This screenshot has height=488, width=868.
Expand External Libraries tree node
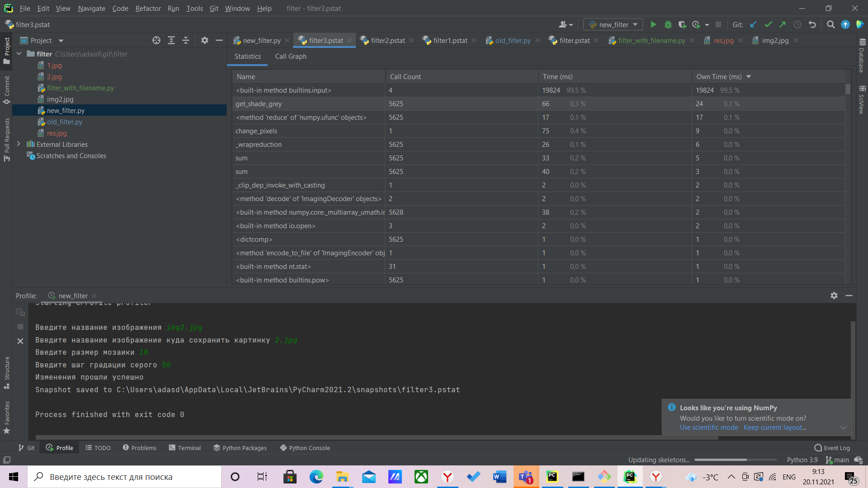pos(19,144)
